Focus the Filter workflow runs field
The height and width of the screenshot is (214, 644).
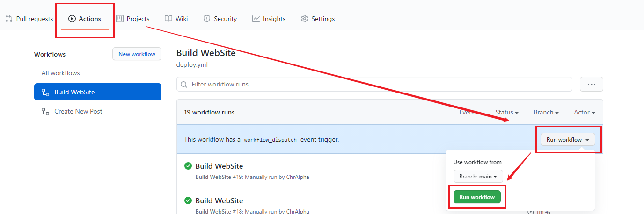374,84
